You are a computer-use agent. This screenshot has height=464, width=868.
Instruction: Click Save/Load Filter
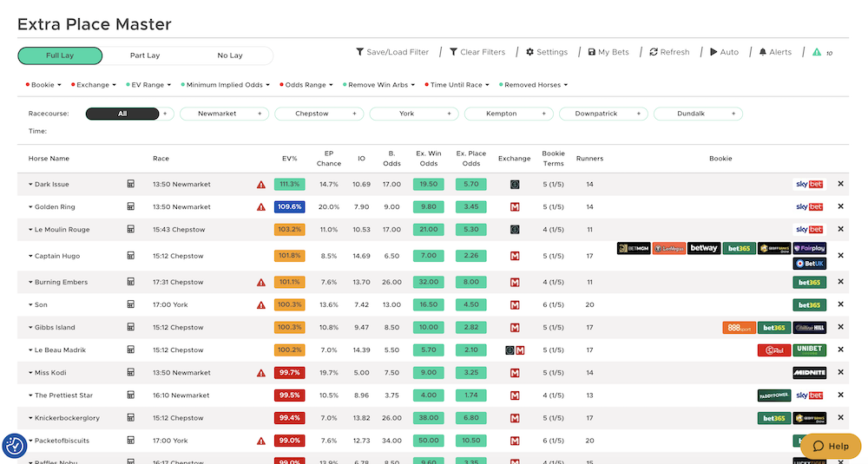[392, 52]
